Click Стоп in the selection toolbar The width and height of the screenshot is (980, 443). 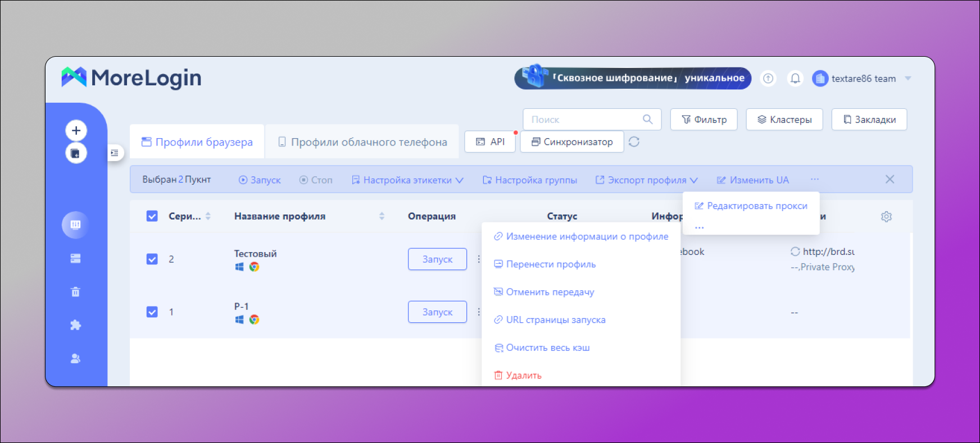316,180
